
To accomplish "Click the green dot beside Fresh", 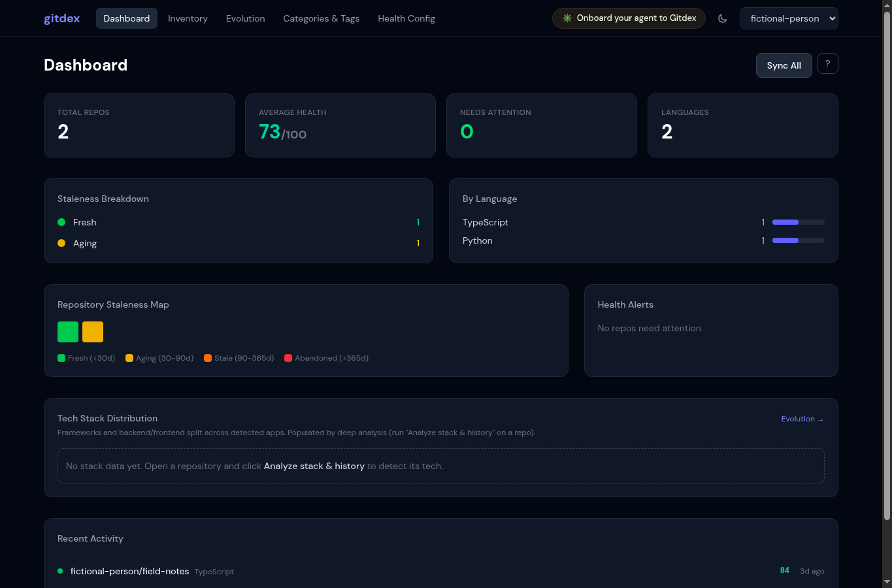I will tap(61, 222).
